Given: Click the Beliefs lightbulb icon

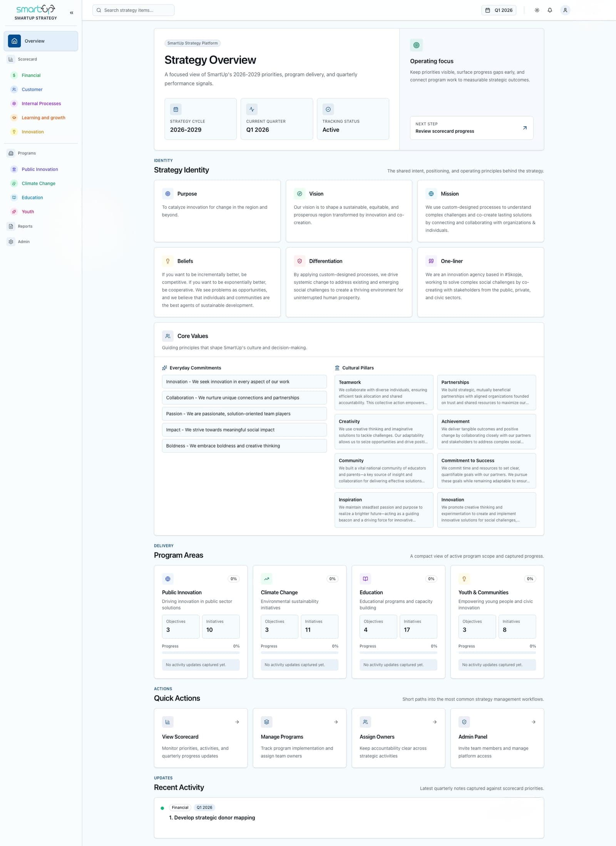Looking at the screenshot, I should tap(167, 261).
